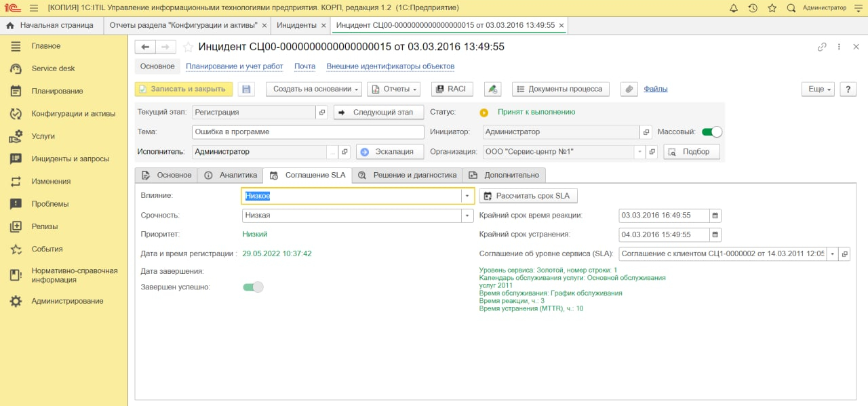Open Инциденты и запросы sidebar section

(x=64, y=159)
